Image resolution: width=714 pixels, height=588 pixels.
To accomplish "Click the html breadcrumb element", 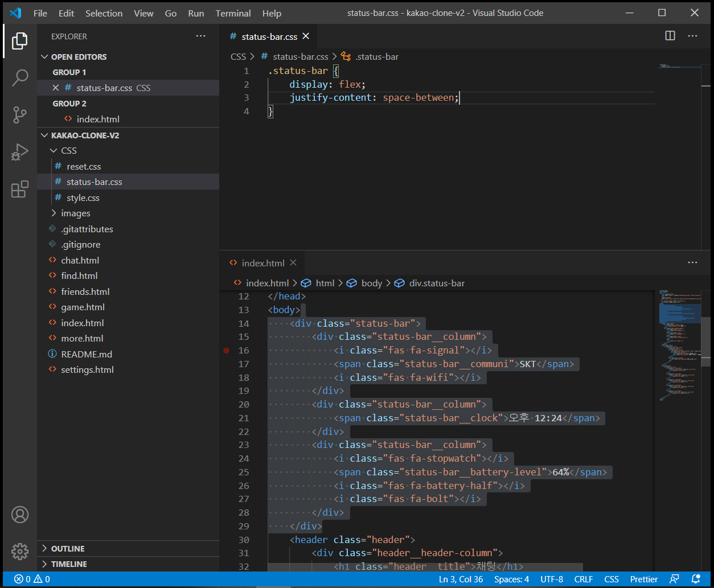I will [318, 283].
